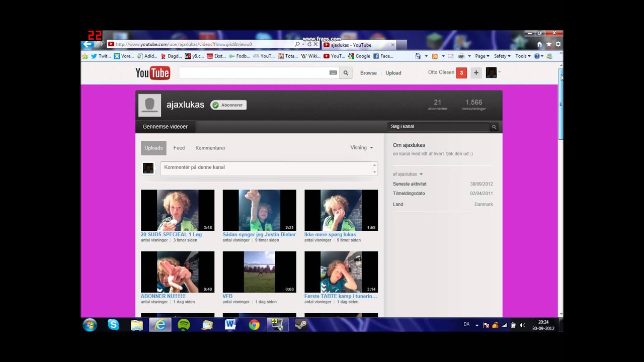
Task: Click the red notifications badge showing 3
Action: [x=461, y=73]
